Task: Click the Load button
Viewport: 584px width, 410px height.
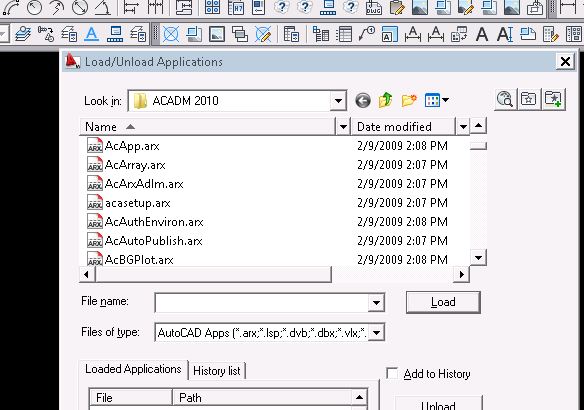Action: pos(443,302)
